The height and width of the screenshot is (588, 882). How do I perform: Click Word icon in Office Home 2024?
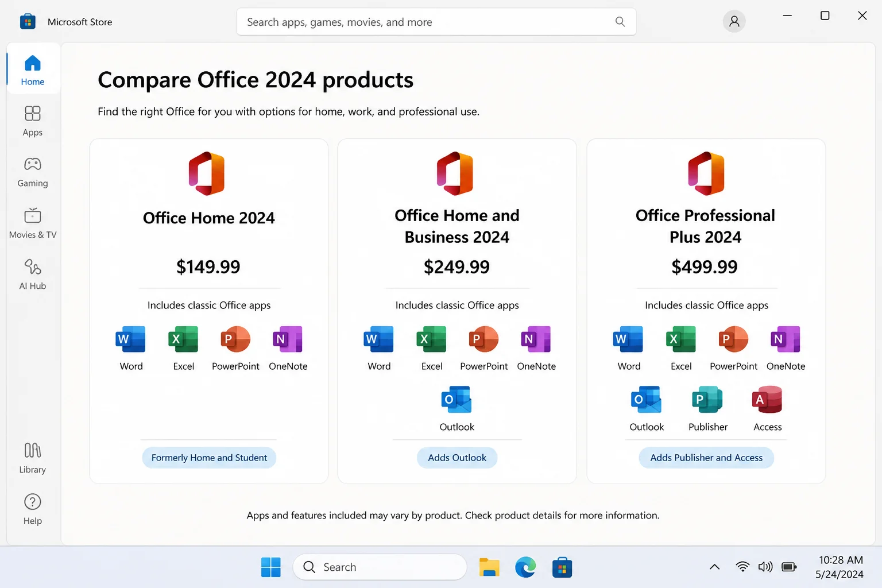(x=130, y=339)
